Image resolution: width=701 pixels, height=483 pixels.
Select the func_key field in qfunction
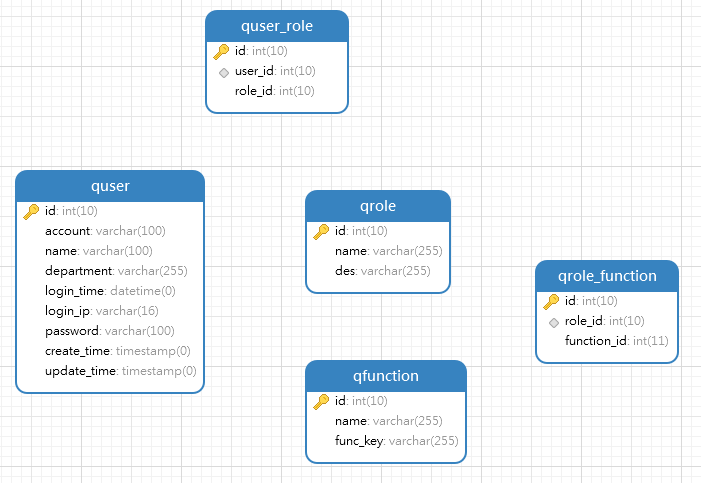pyautogui.click(x=397, y=441)
